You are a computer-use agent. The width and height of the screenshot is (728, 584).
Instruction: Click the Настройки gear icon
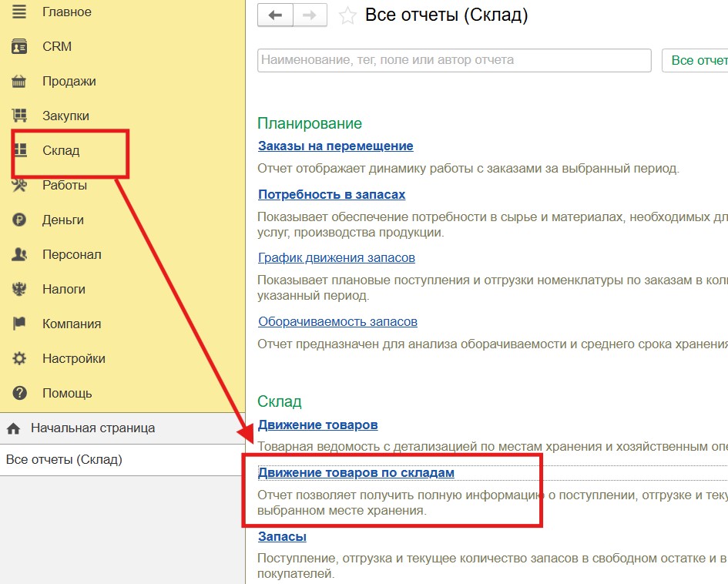pyautogui.click(x=19, y=359)
